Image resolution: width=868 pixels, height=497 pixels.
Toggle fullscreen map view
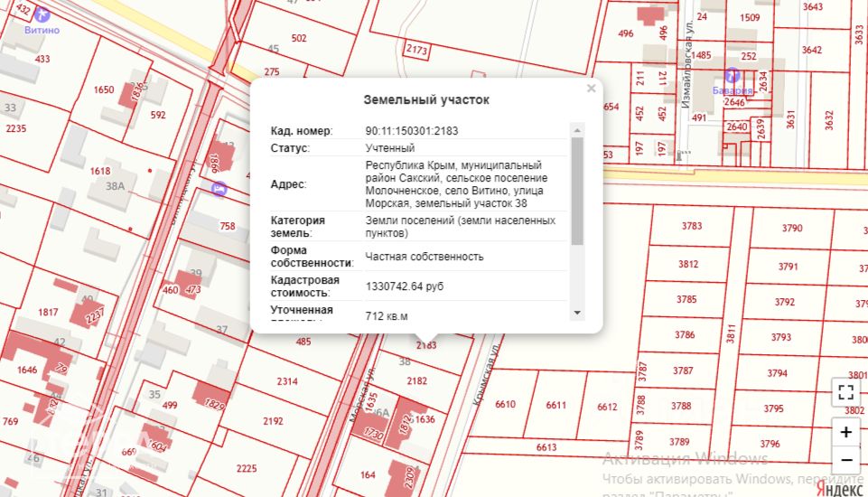[845, 392]
